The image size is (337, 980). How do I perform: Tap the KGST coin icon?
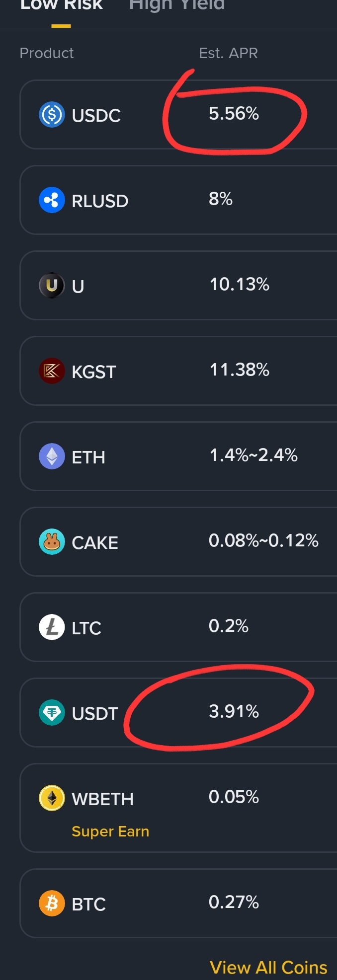point(52,371)
